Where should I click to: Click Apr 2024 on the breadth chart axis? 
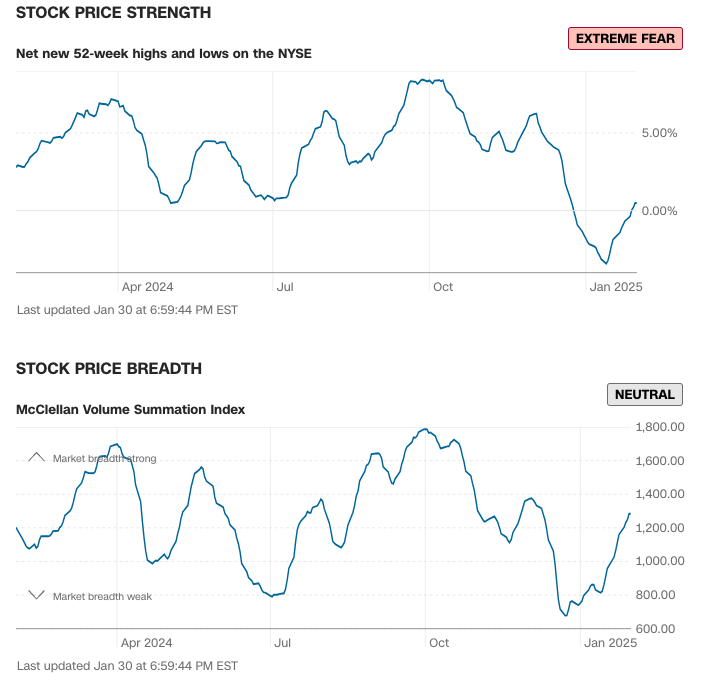click(145, 643)
